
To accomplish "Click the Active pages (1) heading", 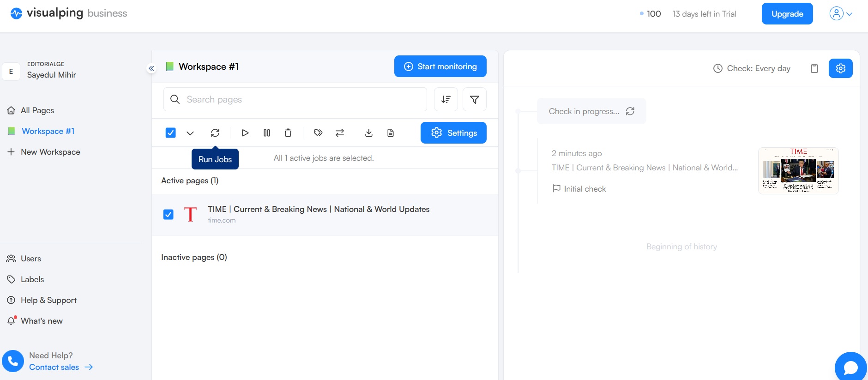I will [190, 181].
